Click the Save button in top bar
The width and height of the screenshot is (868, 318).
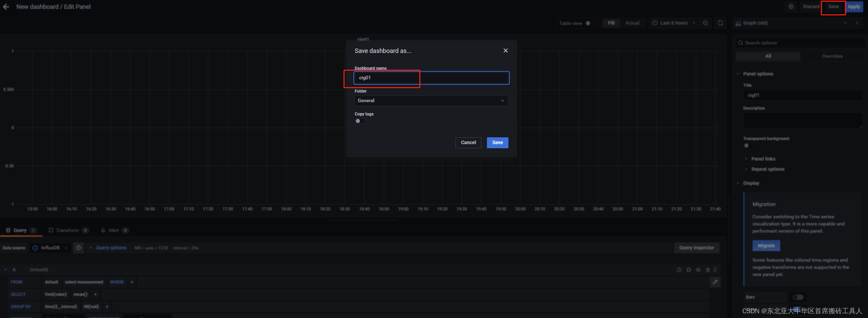click(834, 6)
